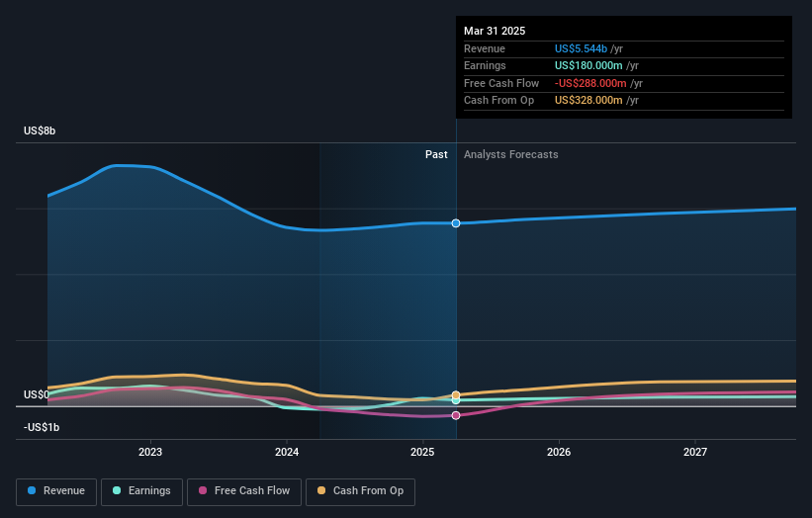
Task: Click the -US$1b y-axis label
Action: [x=42, y=427]
